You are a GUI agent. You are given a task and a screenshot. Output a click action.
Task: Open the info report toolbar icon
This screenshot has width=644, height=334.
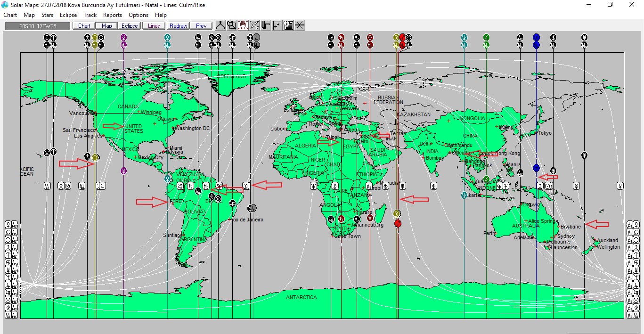click(x=288, y=25)
